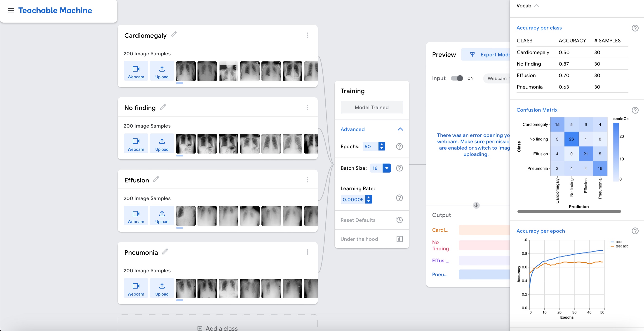Open the three-dot menu for No finding class
The image size is (644, 331).
click(307, 107)
